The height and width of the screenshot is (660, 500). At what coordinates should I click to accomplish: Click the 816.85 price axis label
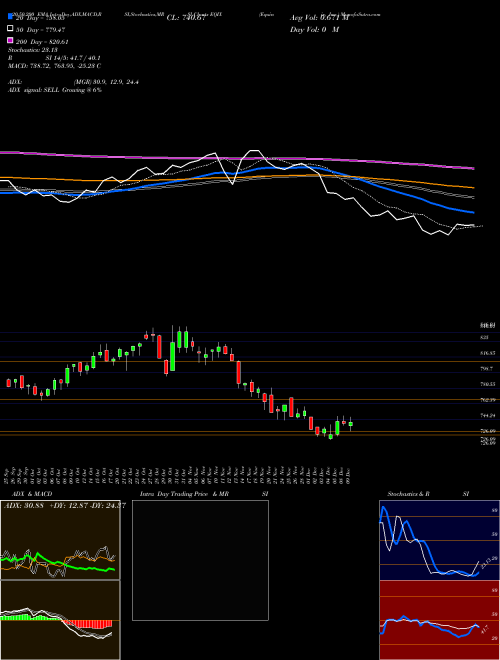tap(488, 353)
